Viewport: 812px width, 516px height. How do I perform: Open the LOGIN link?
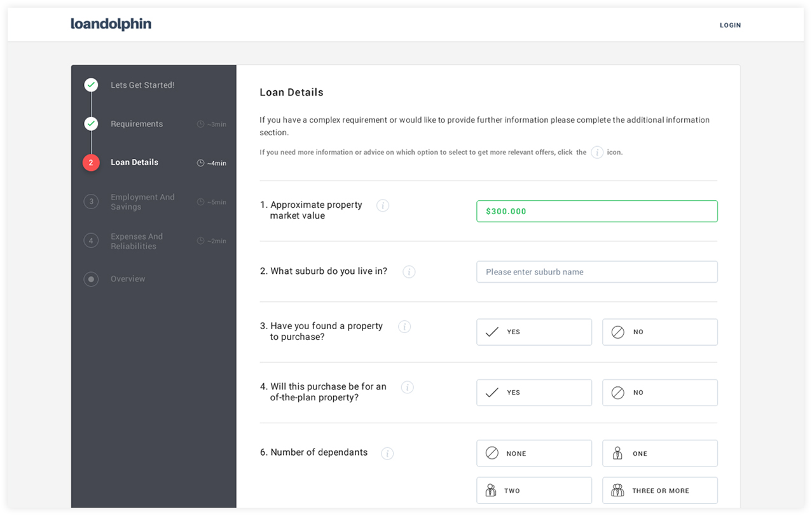(730, 25)
